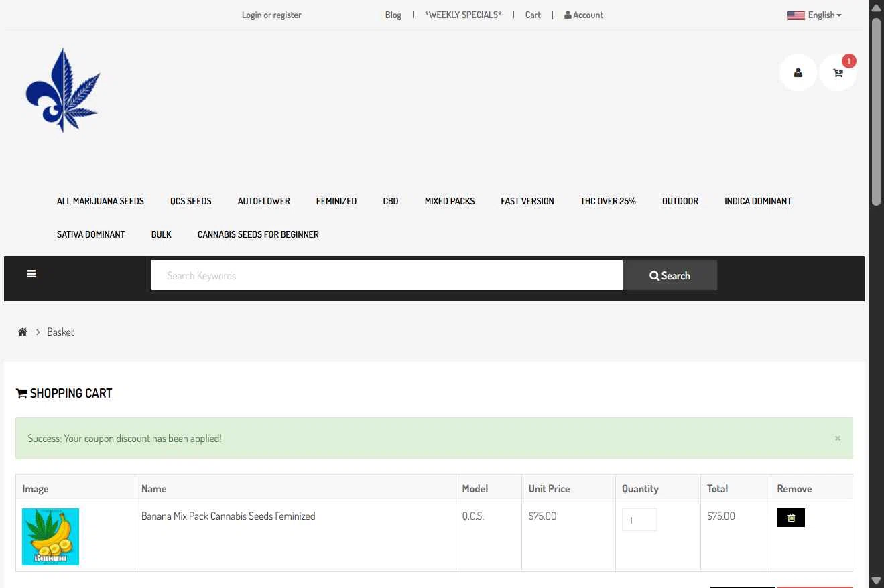Open the shopping cart round icon
The image size is (884, 588).
point(838,72)
